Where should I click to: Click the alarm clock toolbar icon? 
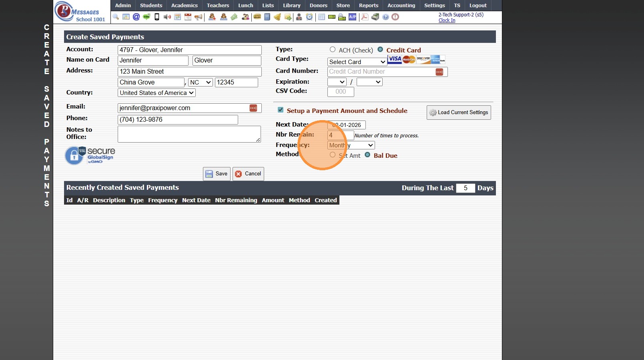click(309, 17)
